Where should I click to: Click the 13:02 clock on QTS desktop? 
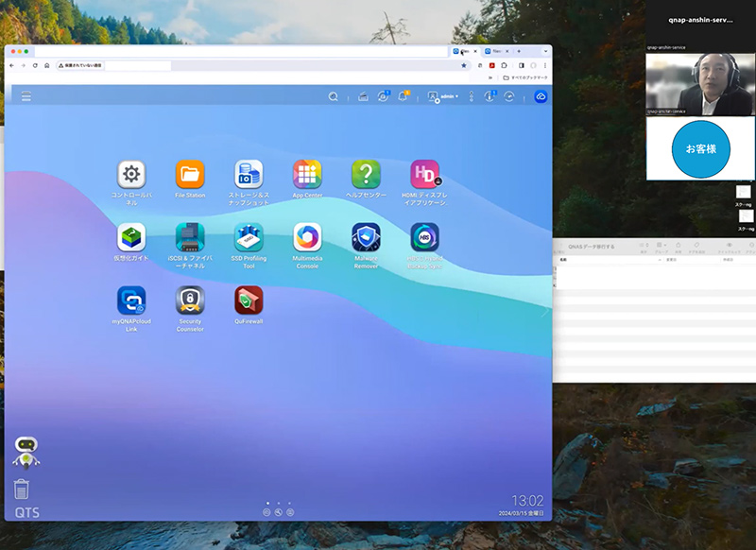[x=527, y=501]
